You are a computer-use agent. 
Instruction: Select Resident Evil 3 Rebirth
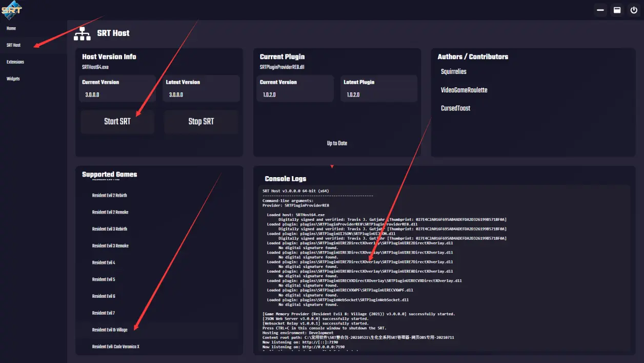[109, 229]
